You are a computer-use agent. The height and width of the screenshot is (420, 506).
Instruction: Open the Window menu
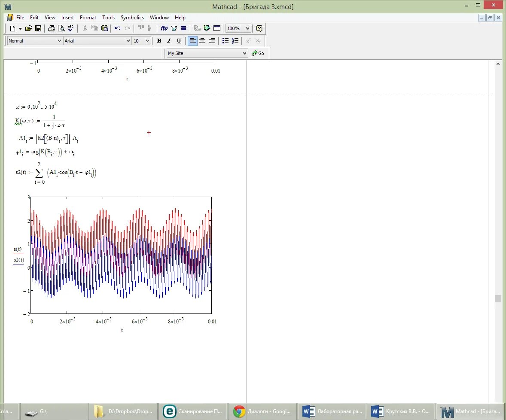(159, 18)
